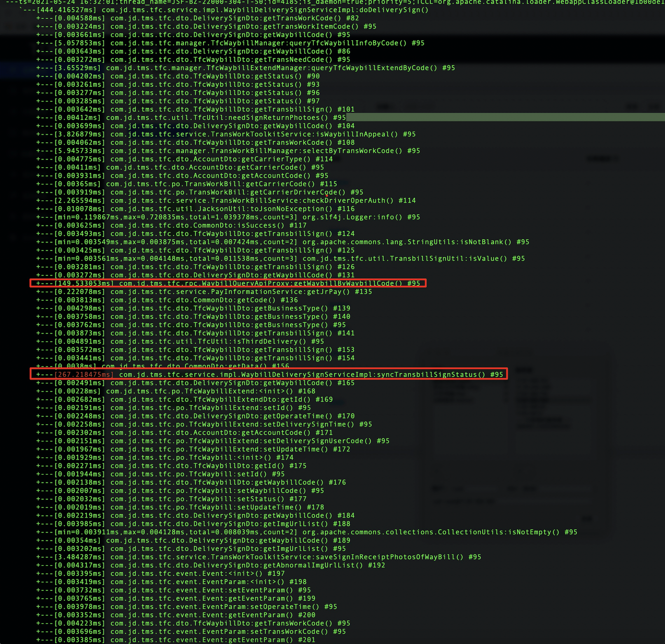Click getTransbillSign() #141 line
665x644 pixels.
(195, 333)
